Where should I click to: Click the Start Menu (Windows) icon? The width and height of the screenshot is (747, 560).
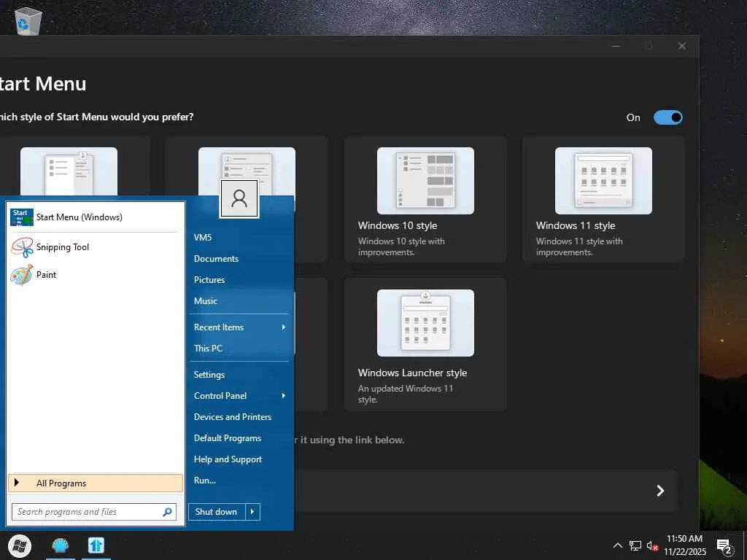tap(22, 217)
